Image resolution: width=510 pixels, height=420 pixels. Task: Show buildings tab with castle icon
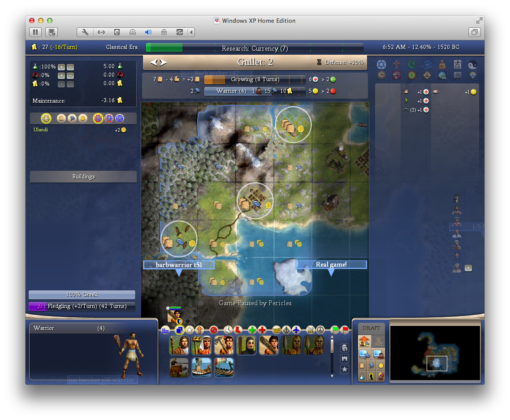pyautogui.click(x=345, y=359)
